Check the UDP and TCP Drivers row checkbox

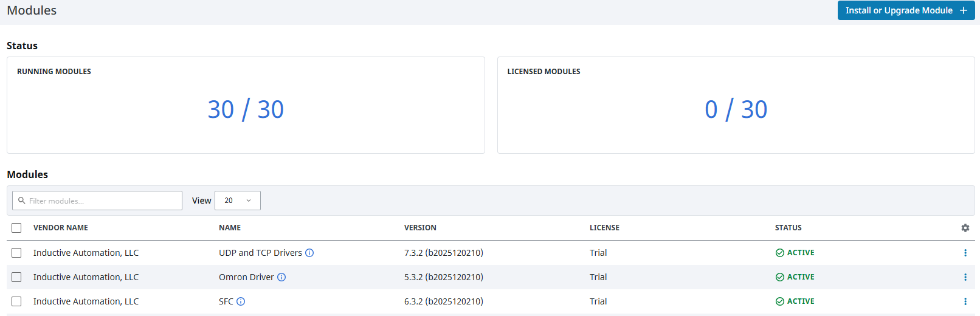[x=16, y=253]
